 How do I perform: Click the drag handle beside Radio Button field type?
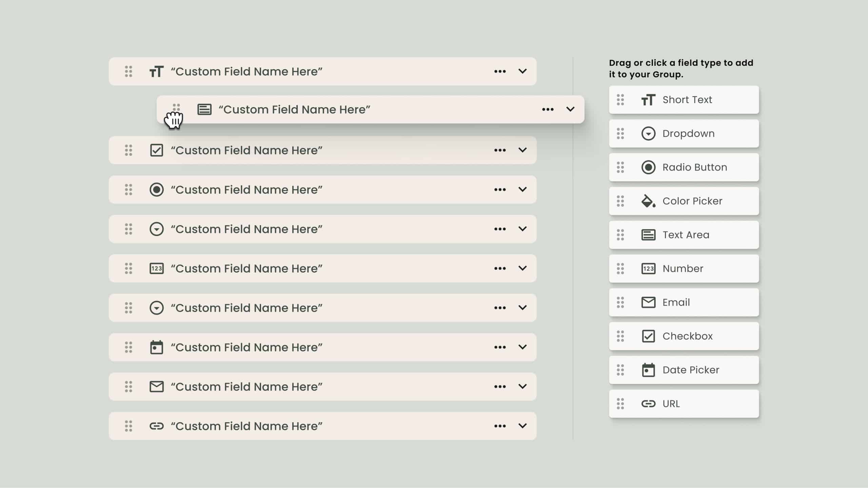[620, 167]
